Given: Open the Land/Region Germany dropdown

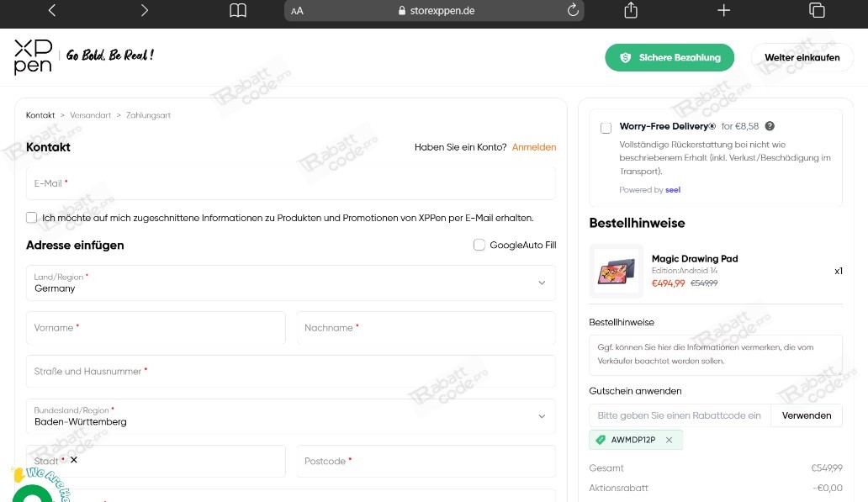Looking at the screenshot, I should coord(291,283).
